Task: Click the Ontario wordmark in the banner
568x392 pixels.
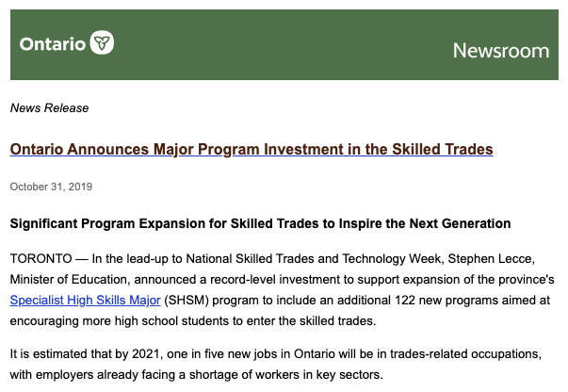Action: (53, 44)
